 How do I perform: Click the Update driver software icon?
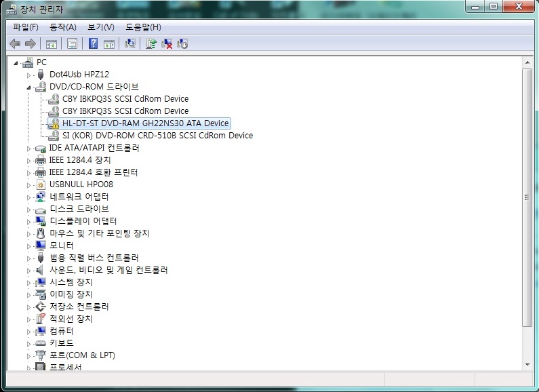[x=151, y=43]
